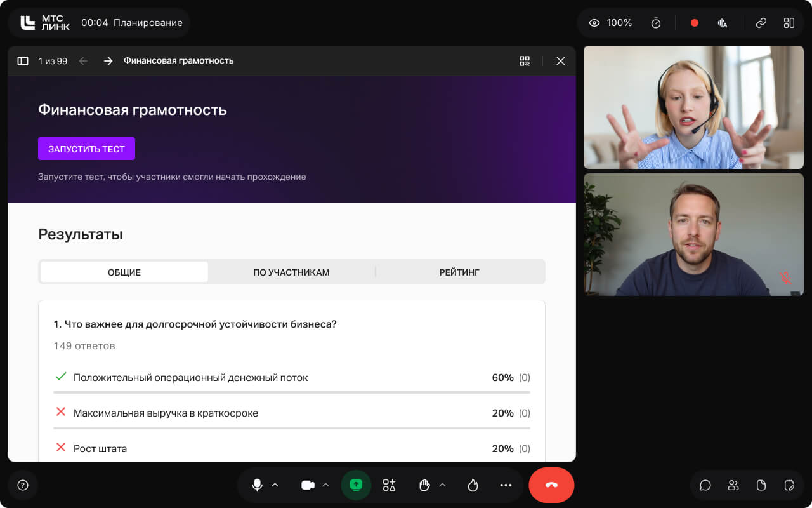Open the QR code icon in test header
Viewport: 812px width, 508px height.
pyautogui.click(x=525, y=61)
